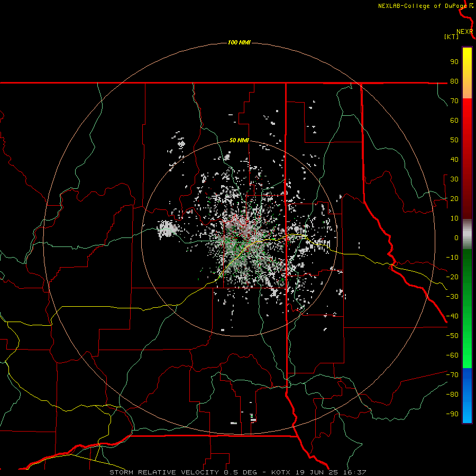Click the STORM RELATIVE VELOCITY caption text
Screen dimensions: 476x476
click(164, 472)
